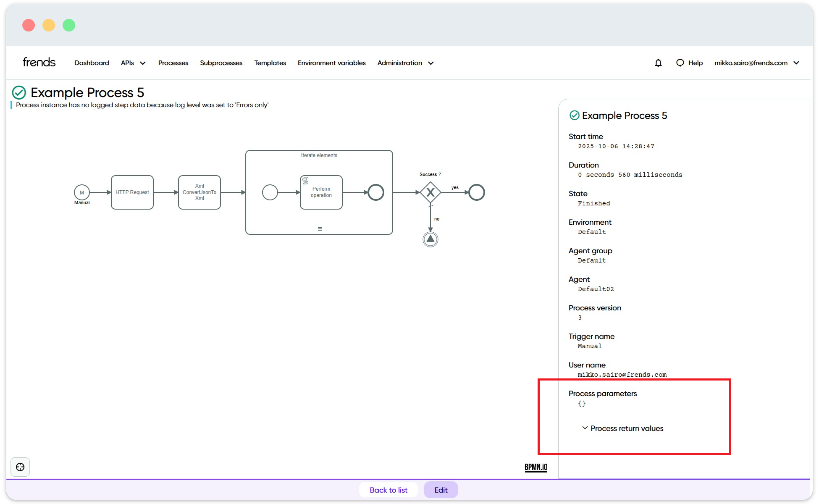The width and height of the screenshot is (819, 504).
Task: Open the mikko.sairo@frends.com user menu
Action: 756,63
